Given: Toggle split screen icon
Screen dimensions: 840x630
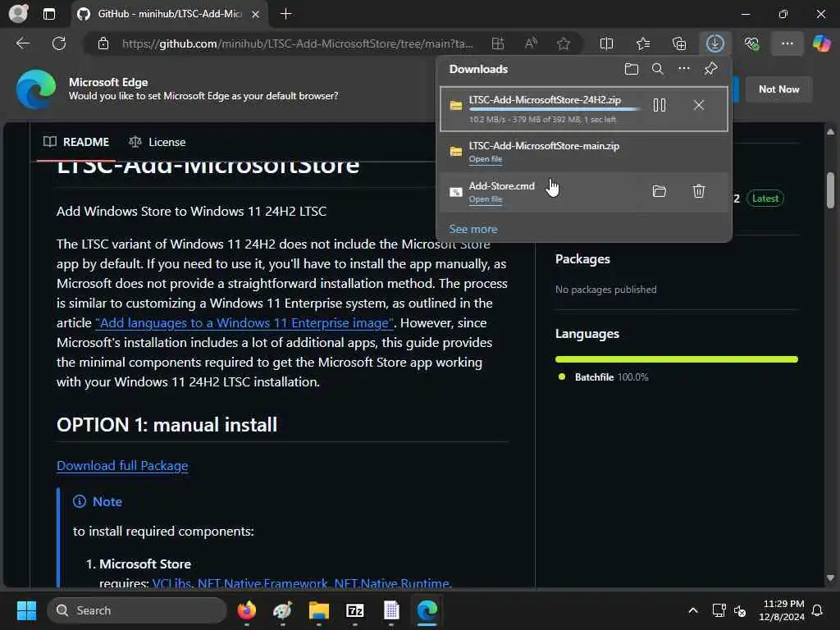Looking at the screenshot, I should [x=606, y=43].
